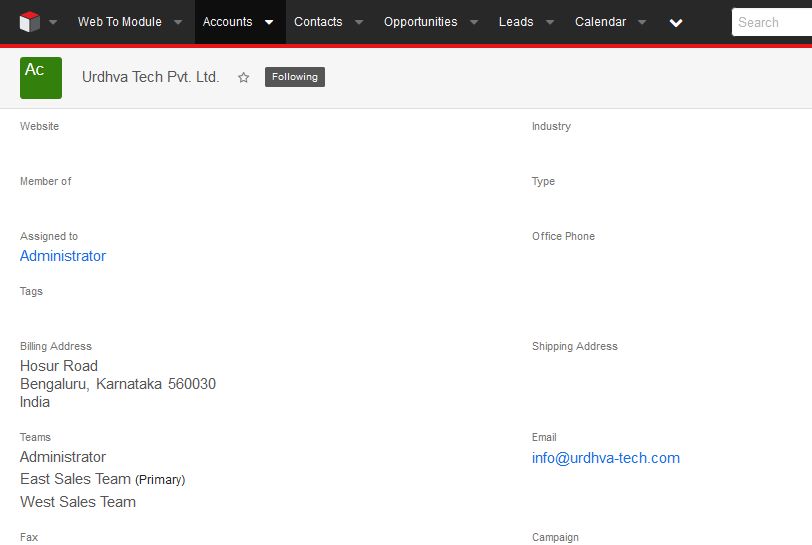Click the Website field label
This screenshot has width=812, height=545.
point(39,126)
